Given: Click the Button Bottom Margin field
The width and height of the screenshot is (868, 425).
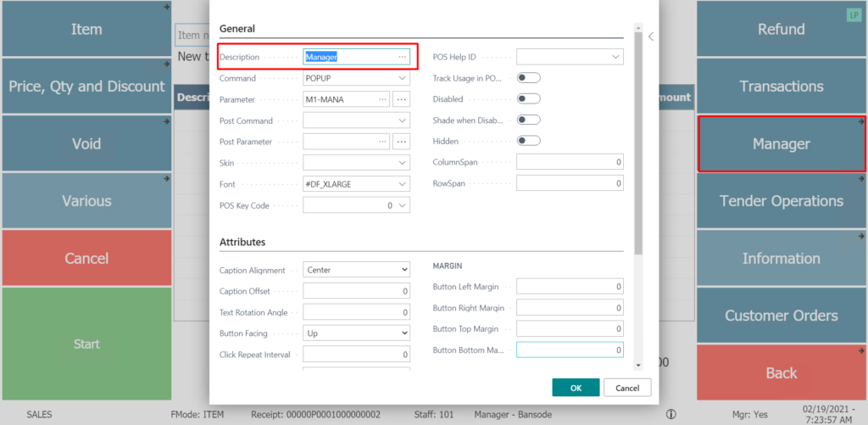Looking at the screenshot, I should [570, 350].
